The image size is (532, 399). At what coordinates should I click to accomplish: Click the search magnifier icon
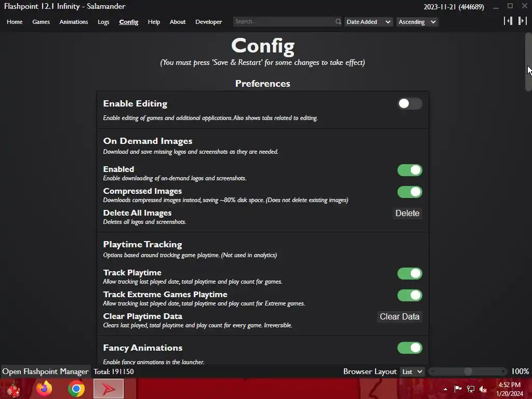pyautogui.click(x=338, y=22)
